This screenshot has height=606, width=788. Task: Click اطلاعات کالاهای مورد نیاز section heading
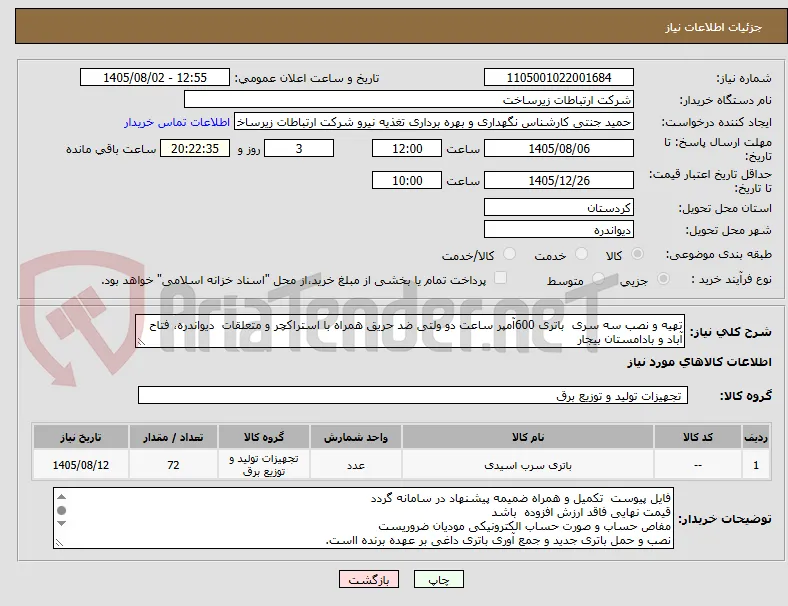pos(699,362)
